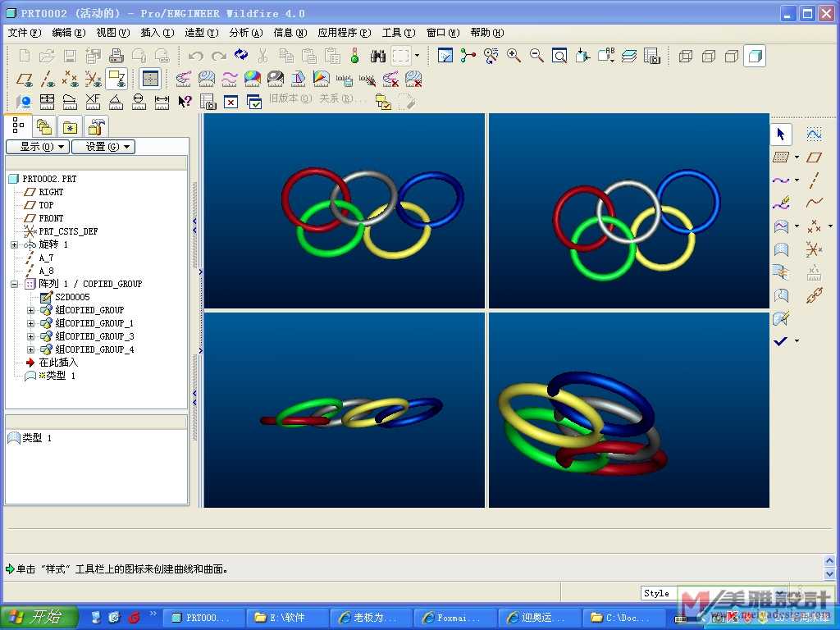The width and height of the screenshot is (840, 630).
Task: Toggle Wireframe display mode
Action: tap(686, 56)
